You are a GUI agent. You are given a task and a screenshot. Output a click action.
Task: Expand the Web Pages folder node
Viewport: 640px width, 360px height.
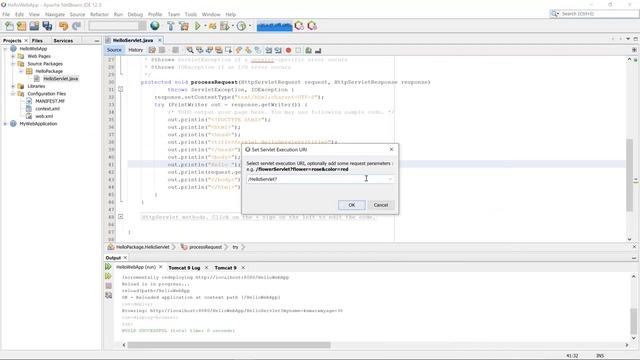point(13,56)
